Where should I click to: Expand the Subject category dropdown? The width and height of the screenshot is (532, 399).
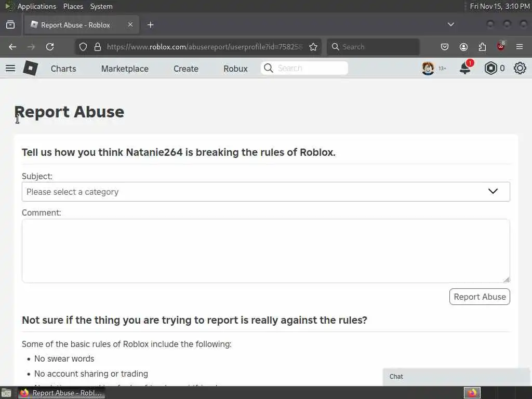pos(265,192)
